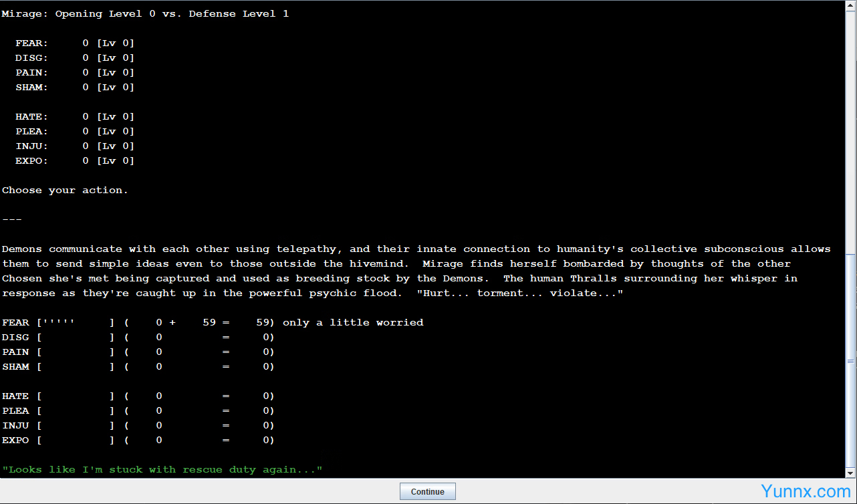Viewport: 857px width, 504px height.
Task: Click the FEAR total value 59
Action: [x=262, y=323]
